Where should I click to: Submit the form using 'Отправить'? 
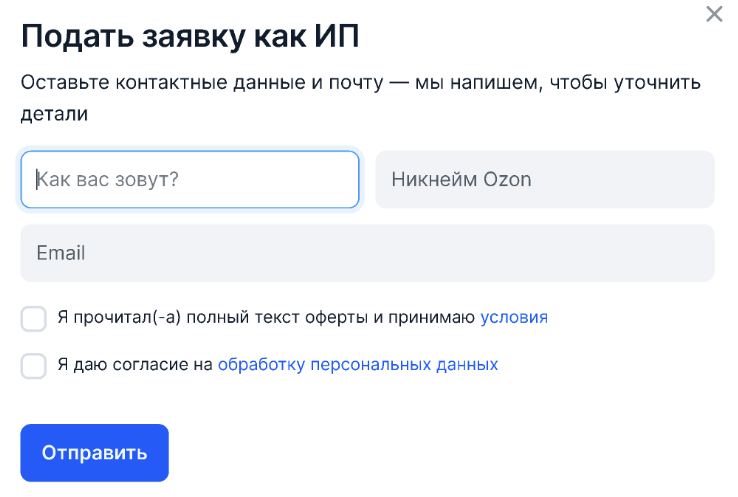(x=95, y=453)
